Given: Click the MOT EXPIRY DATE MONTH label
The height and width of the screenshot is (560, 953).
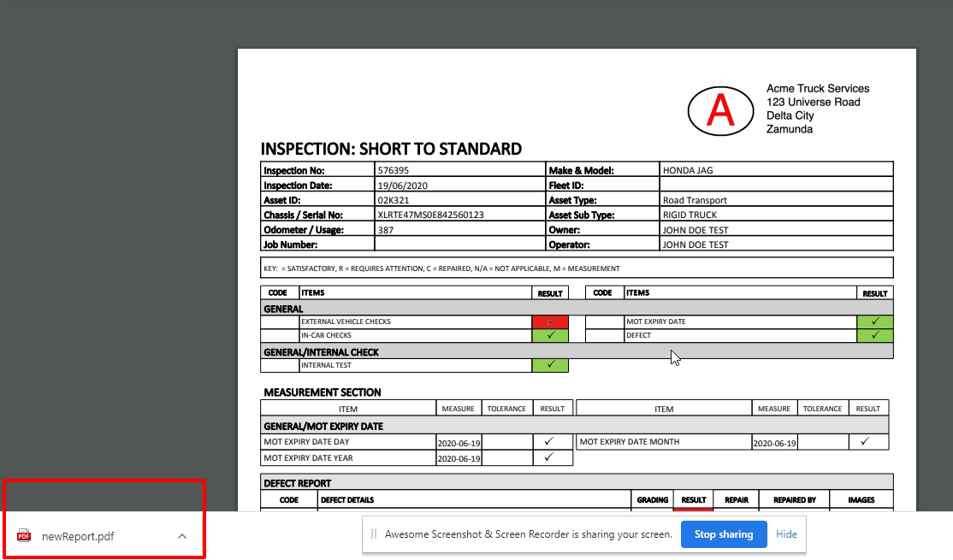Looking at the screenshot, I should (629, 441).
